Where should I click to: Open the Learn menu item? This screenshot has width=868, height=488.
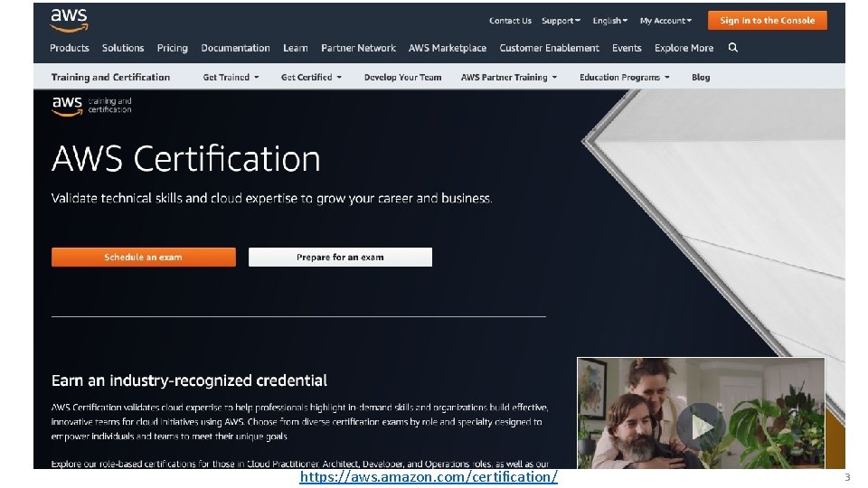[x=296, y=48]
